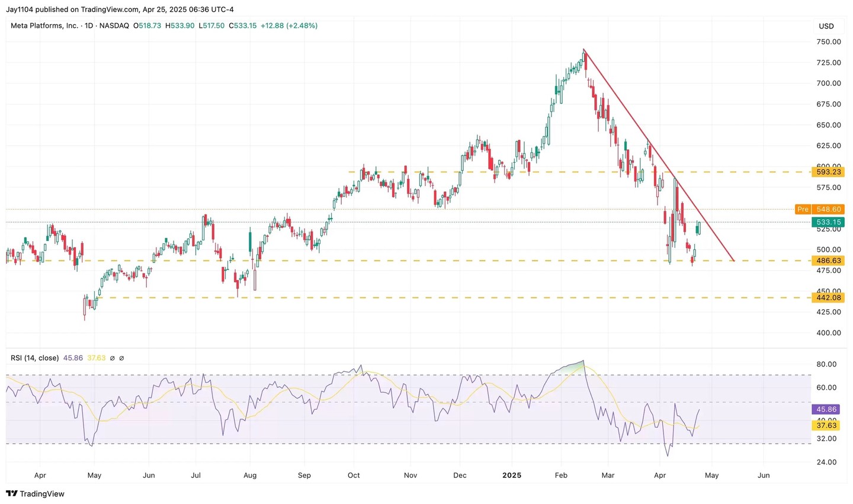Click the first null symbol in RSI legend
Screen dimensions: 853x504
coord(113,358)
